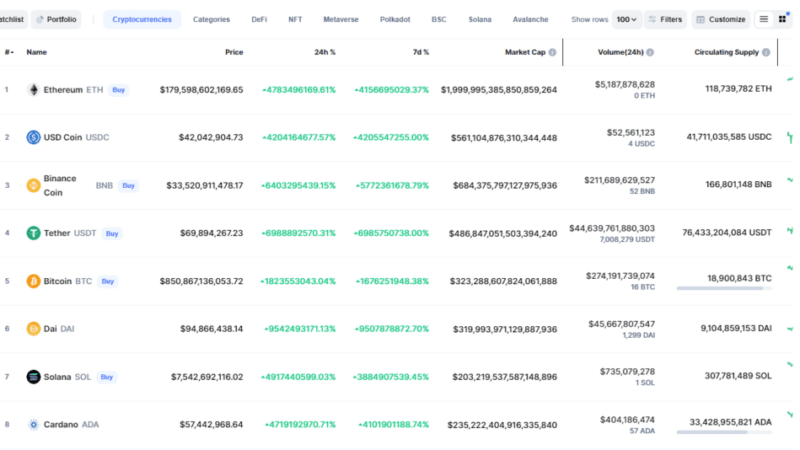Click Dai supply 9,104,859,153 DAI
The width and height of the screenshot is (800, 450).
[736, 328]
